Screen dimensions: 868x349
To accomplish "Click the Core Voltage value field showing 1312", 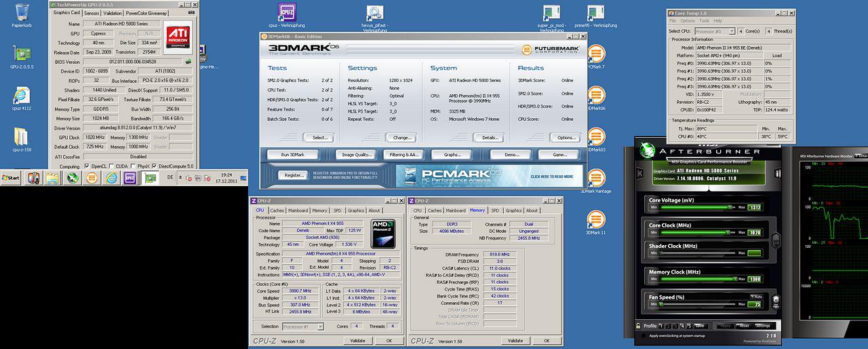I will point(755,207).
